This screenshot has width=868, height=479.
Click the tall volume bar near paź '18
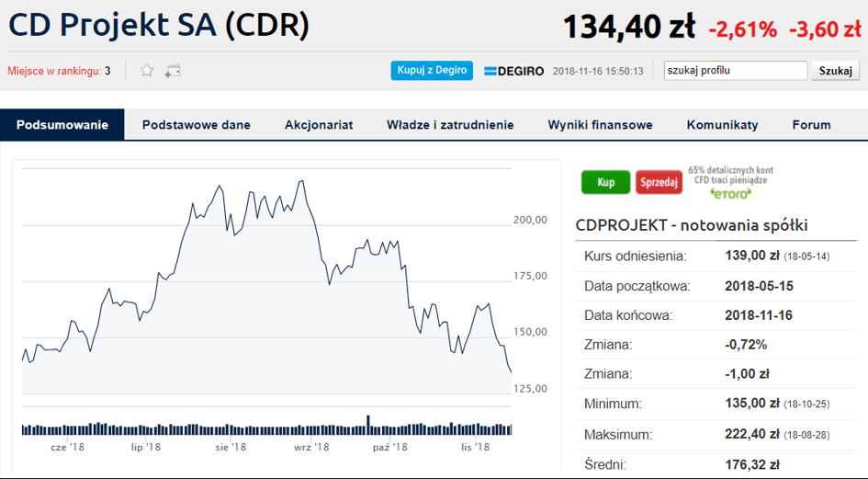(368, 423)
